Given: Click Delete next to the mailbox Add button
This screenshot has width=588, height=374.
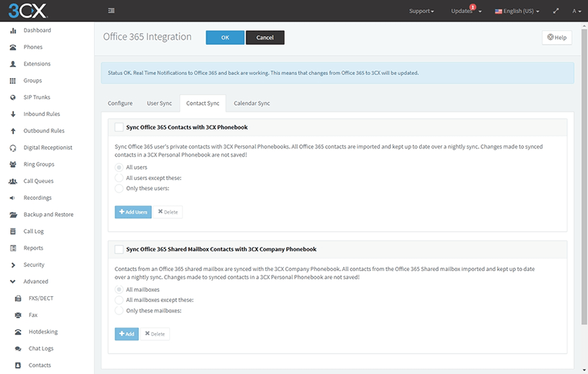Looking at the screenshot, I should tap(155, 334).
